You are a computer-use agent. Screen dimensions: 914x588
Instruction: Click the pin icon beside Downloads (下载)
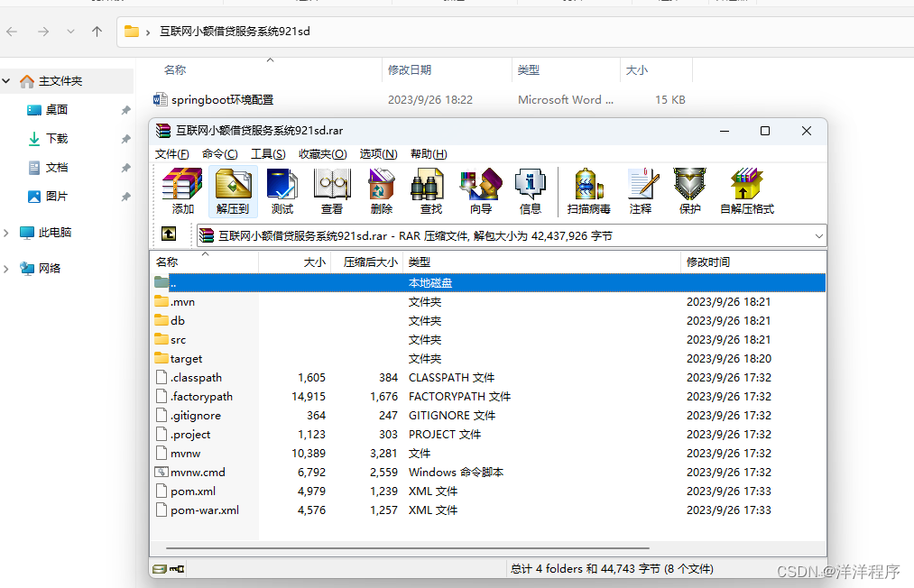click(x=125, y=139)
